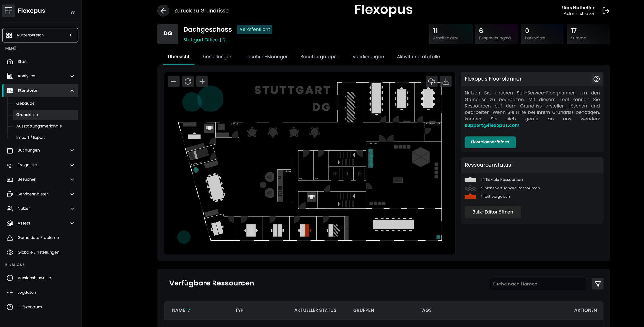
Task: Zoom in the floor plan with plus icon
Action: coord(202,82)
